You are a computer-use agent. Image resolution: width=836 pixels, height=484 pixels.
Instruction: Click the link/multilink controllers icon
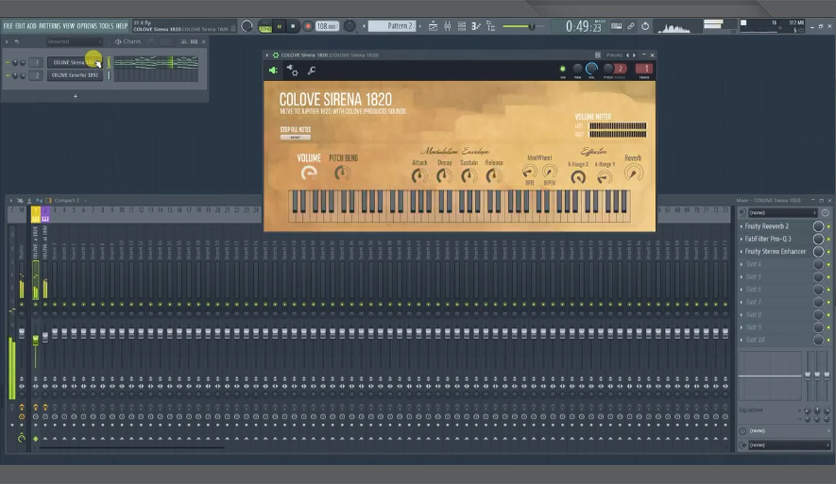click(631, 26)
